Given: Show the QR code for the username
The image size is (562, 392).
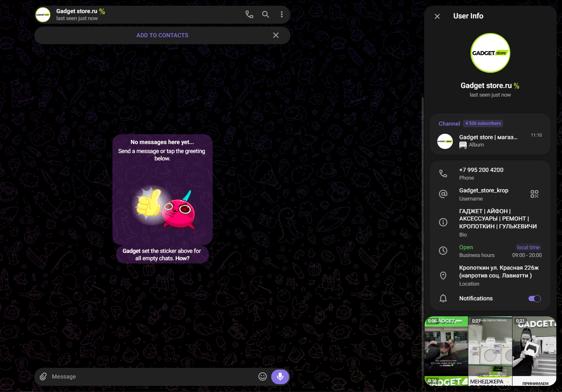Looking at the screenshot, I should (x=535, y=194).
